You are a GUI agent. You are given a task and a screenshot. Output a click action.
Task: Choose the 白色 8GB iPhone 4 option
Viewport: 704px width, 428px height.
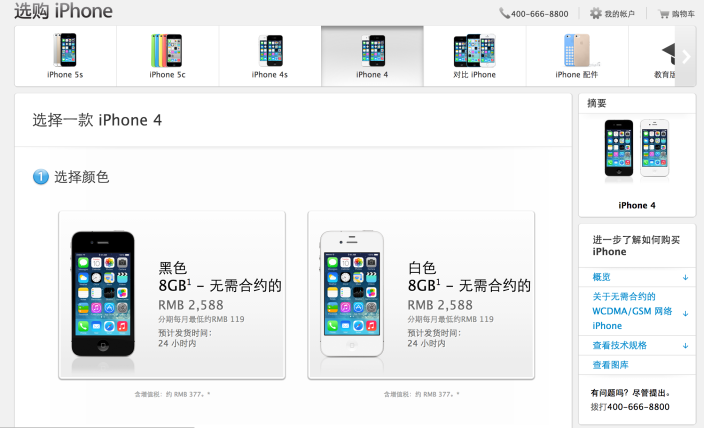[x=421, y=295]
